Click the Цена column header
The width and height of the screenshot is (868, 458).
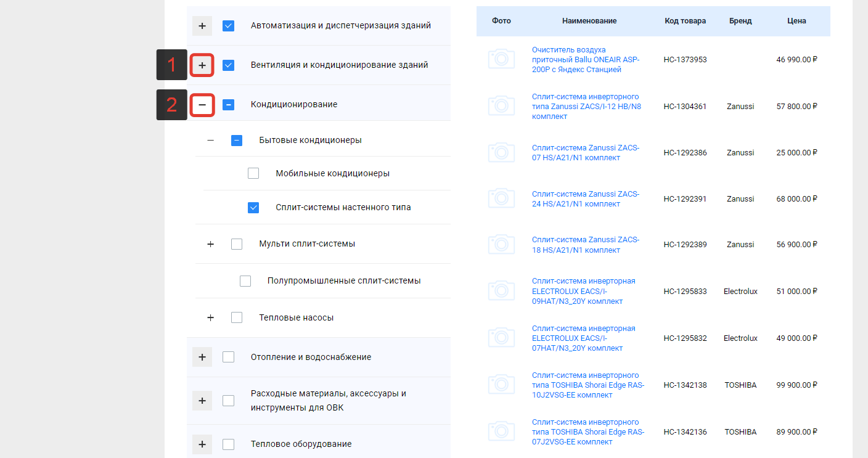click(796, 21)
